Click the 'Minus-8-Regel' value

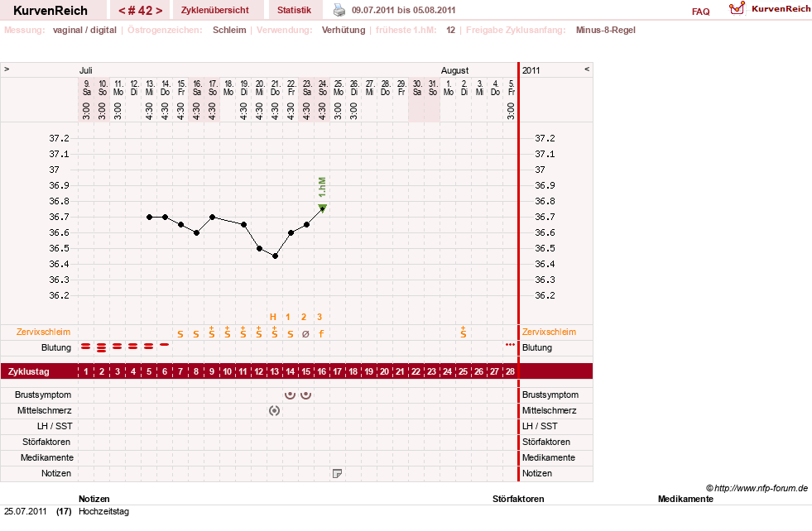605,30
